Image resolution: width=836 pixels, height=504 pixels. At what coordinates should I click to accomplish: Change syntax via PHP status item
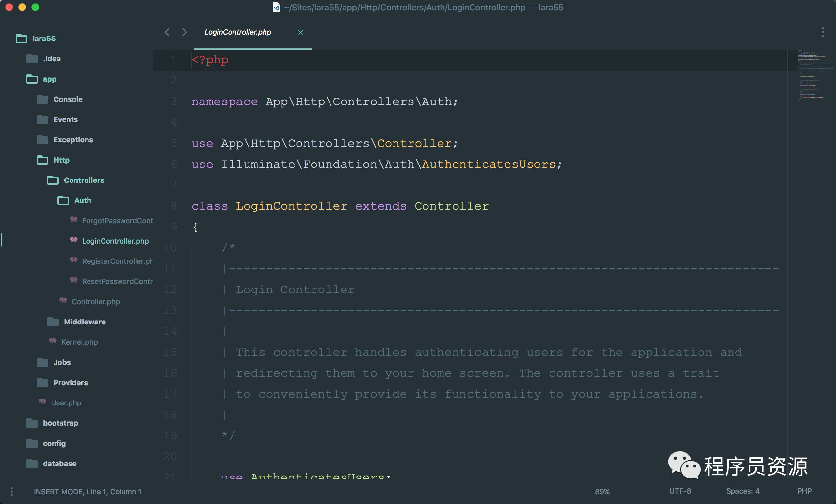tap(804, 491)
